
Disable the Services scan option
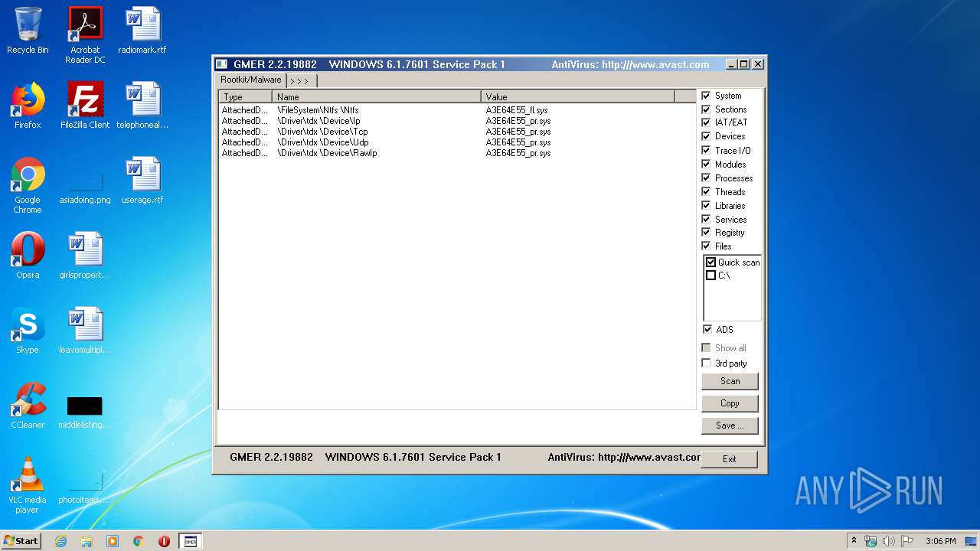pos(706,220)
